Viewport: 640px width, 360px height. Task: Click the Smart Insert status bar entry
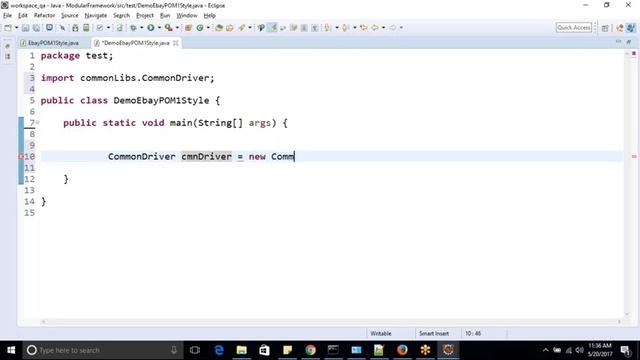point(433,333)
